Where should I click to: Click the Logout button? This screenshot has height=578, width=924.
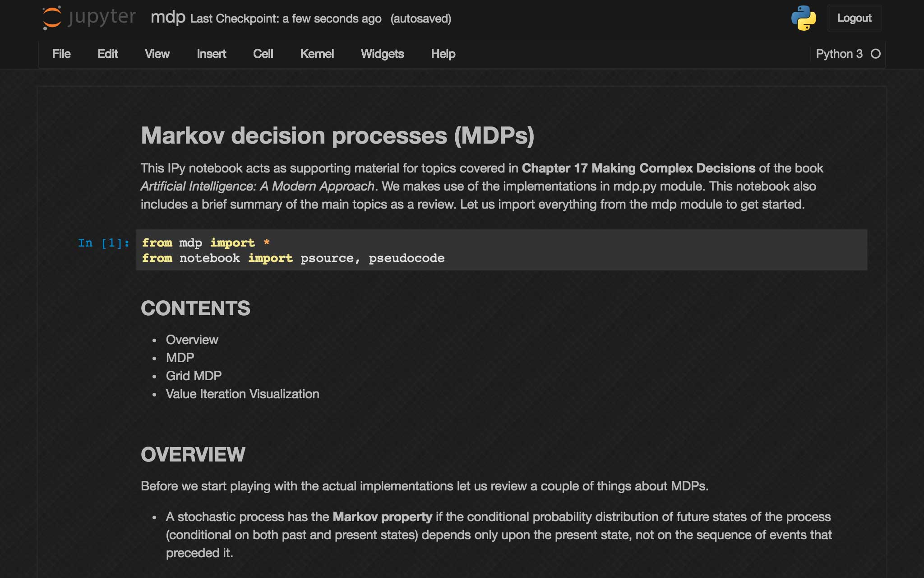(855, 18)
